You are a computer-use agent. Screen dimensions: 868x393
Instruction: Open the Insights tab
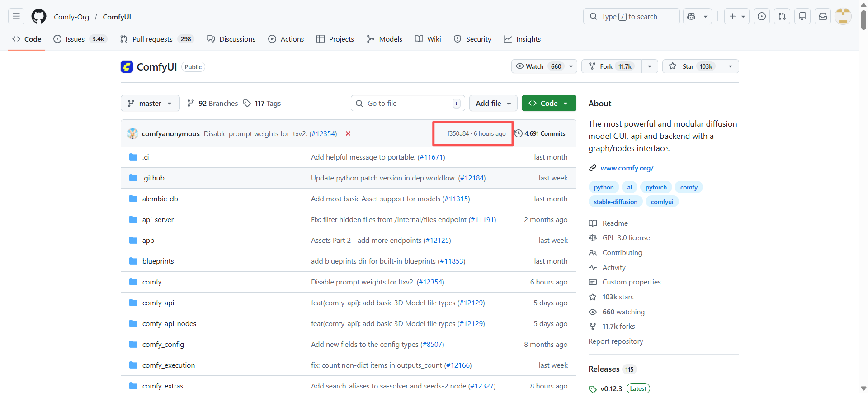[x=522, y=39]
